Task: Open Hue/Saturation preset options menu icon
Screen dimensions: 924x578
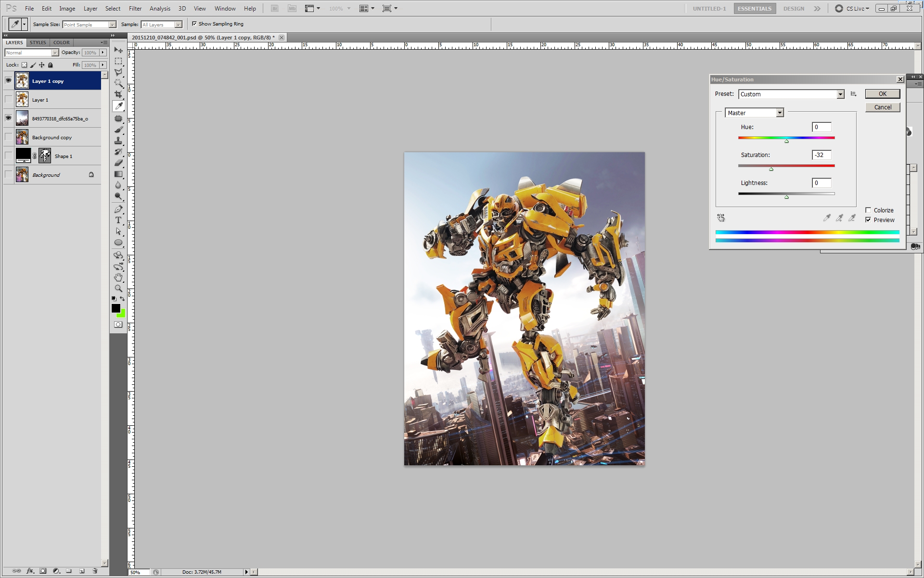Action: coord(853,94)
